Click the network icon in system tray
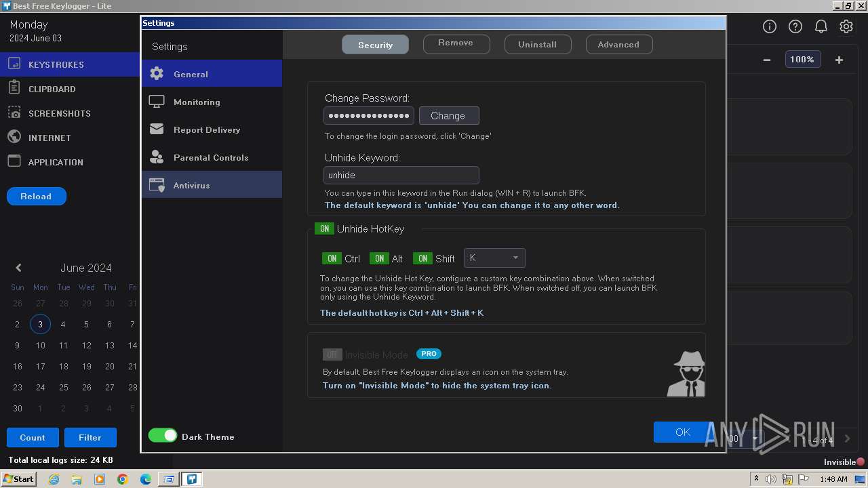 coord(787,479)
